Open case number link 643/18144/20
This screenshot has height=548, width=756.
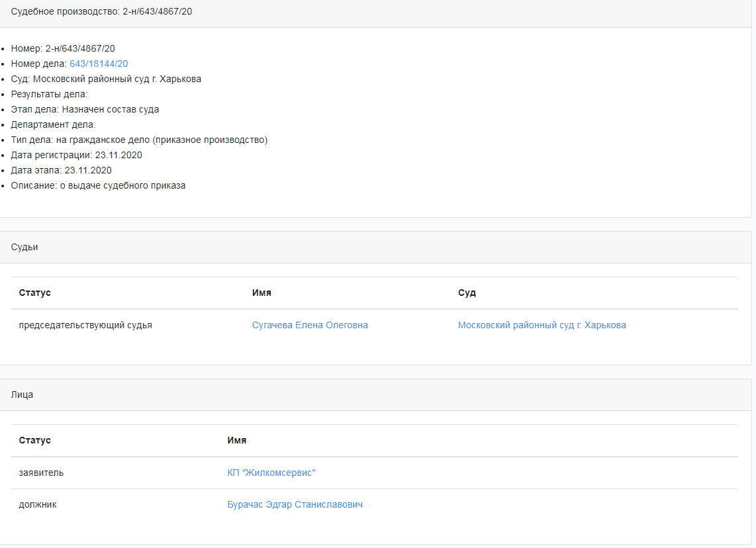(99, 64)
